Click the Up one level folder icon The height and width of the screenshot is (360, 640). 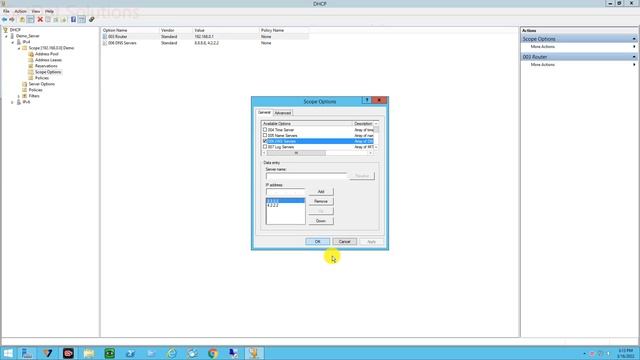[x=22, y=20]
